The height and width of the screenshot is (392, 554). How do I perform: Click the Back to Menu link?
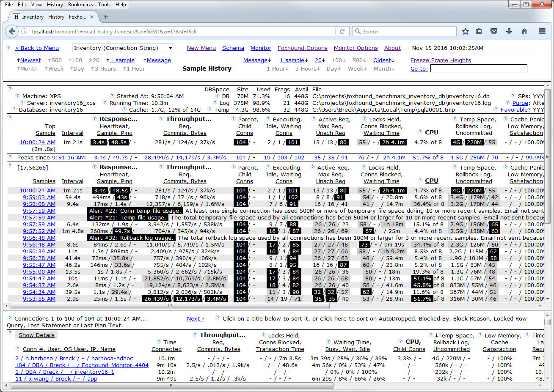tap(37, 48)
